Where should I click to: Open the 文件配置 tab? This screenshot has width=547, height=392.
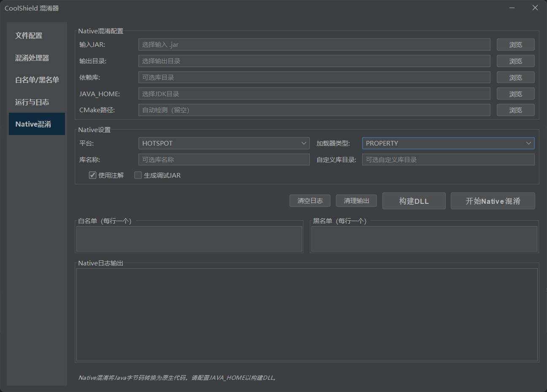[29, 36]
